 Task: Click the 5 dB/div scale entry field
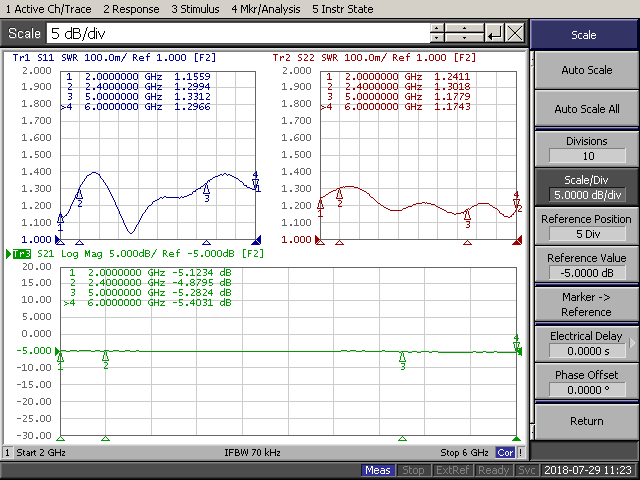tap(238, 33)
